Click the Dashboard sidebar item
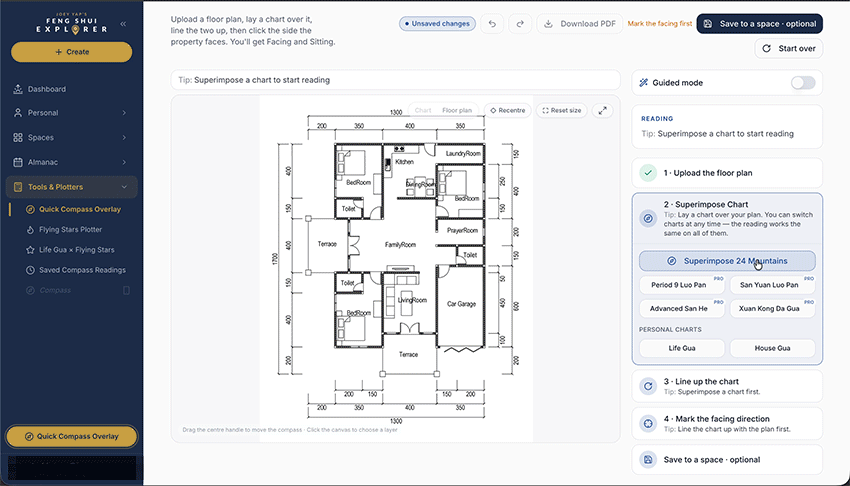This screenshot has height=486, width=850. click(72, 89)
